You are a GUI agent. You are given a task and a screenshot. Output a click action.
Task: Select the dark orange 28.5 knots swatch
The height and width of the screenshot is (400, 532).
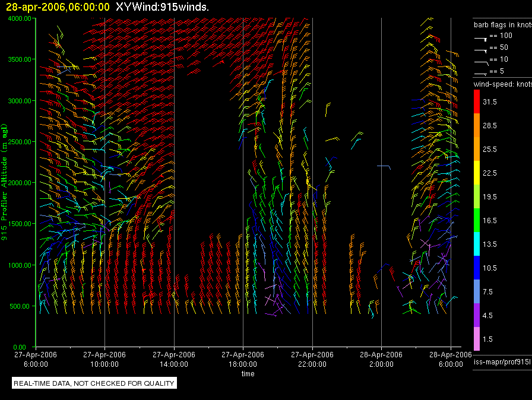(477, 125)
